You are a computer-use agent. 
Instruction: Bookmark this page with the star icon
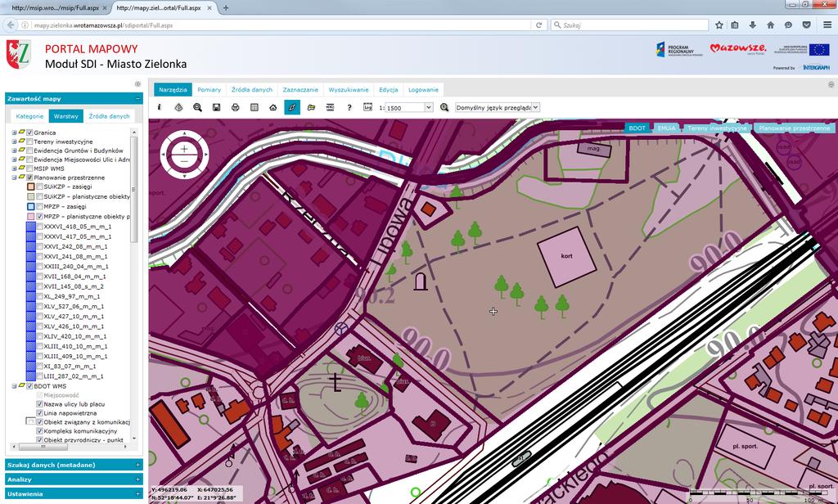click(719, 25)
